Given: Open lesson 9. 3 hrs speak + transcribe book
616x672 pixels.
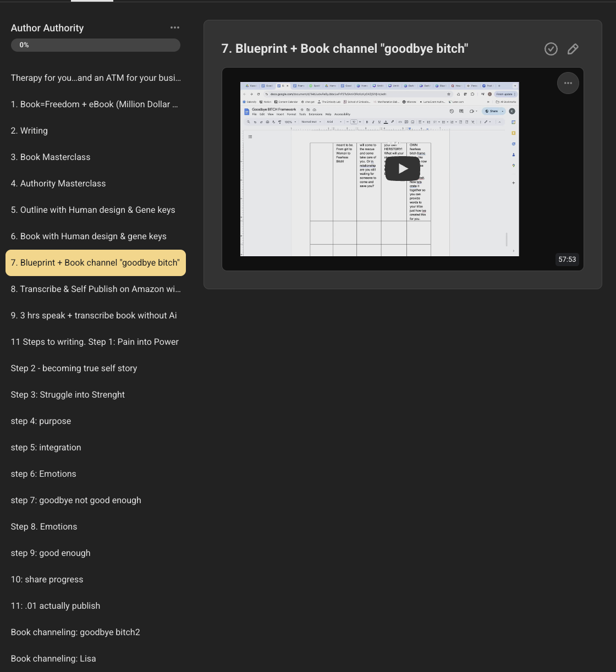Looking at the screenshot, I should (x=96, y=316).
